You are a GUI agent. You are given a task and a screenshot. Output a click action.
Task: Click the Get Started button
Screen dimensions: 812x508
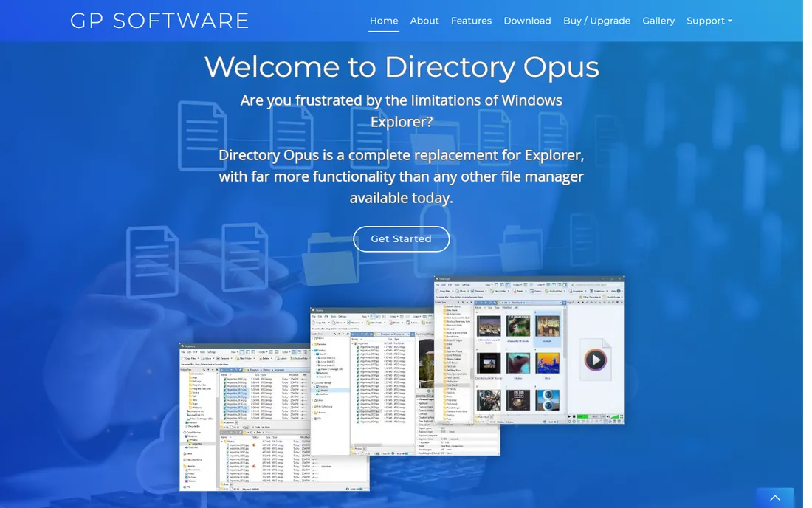click(402, 238)
